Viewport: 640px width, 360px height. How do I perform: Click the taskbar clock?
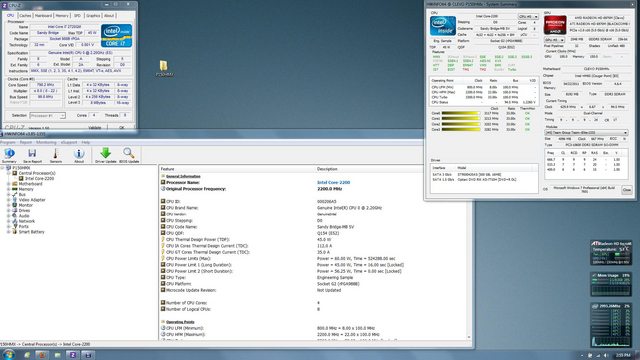click(623, 356)
